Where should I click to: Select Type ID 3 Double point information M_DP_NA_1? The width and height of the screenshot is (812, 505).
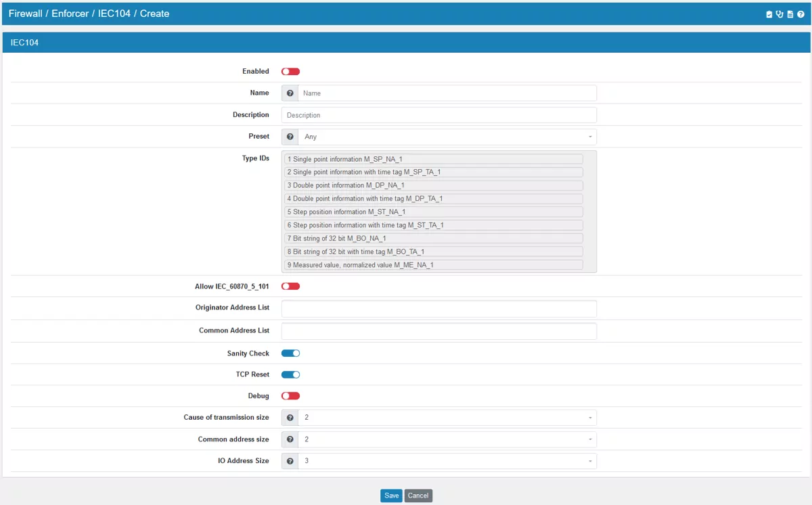point(434,185)
